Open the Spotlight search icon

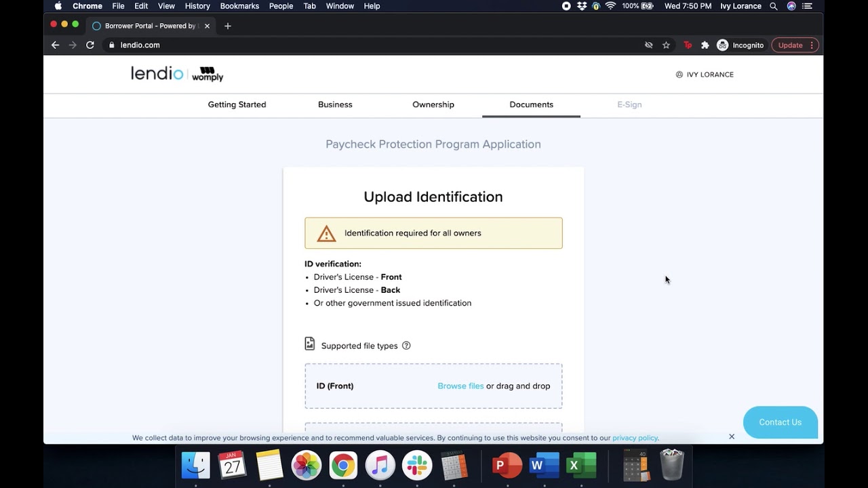(x=773, y=6)
